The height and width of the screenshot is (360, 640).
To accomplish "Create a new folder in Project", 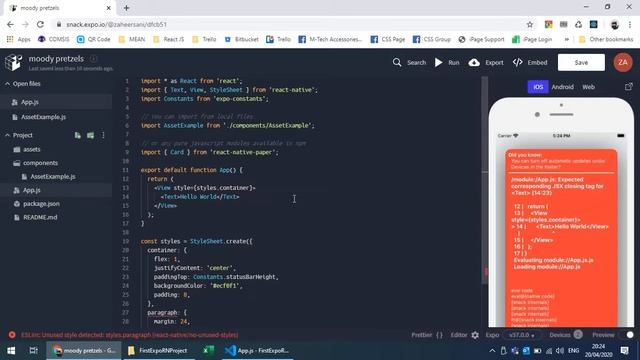I will 90,135.
